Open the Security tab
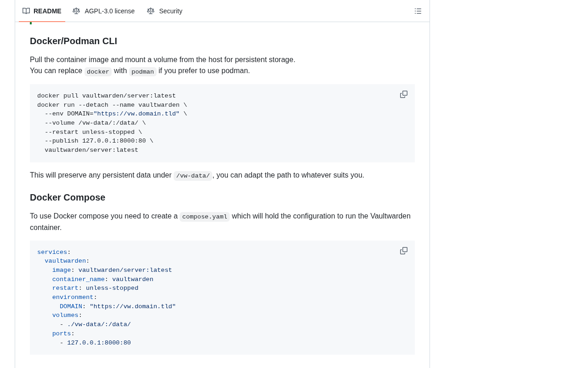 (x=165, y=11)
